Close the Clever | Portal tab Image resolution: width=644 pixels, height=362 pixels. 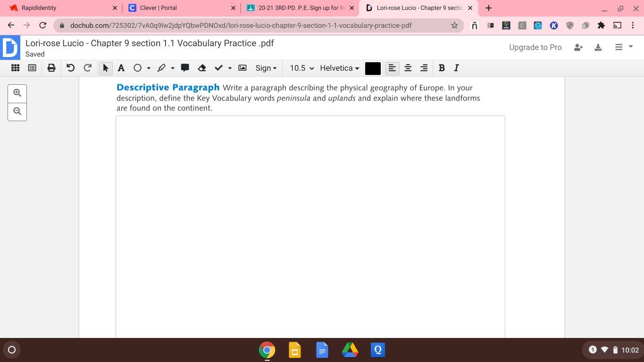tap(233, 8)
